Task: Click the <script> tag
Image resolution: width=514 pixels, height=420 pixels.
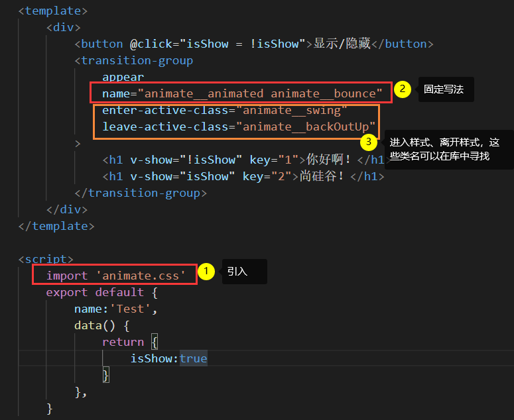Action: (46, 259)
